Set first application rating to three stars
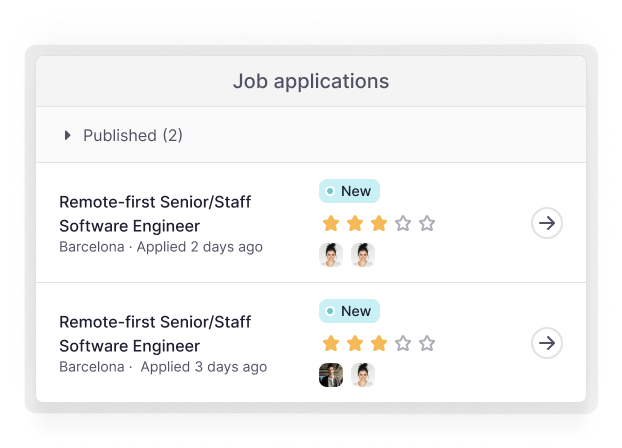 tap(379, 223)
